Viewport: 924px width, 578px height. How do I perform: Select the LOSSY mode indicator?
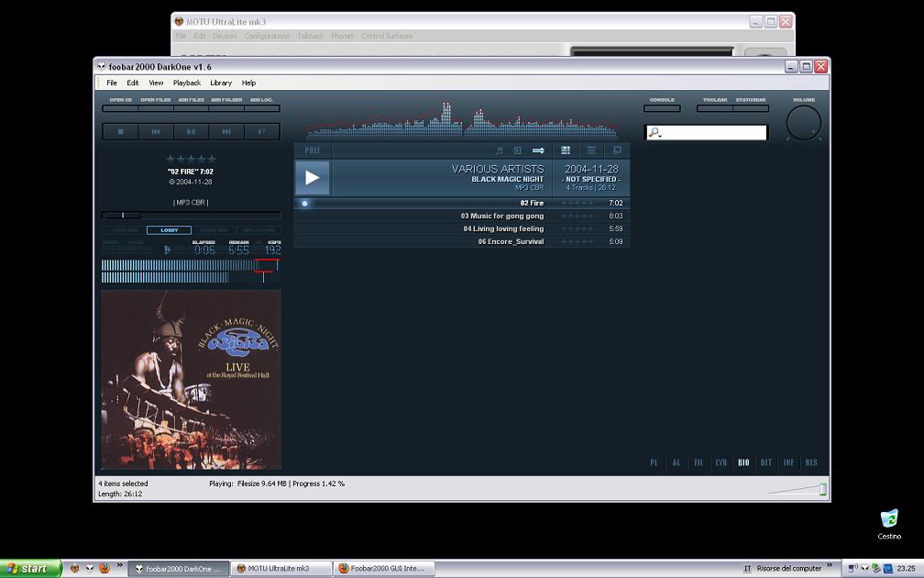point(169,230)
